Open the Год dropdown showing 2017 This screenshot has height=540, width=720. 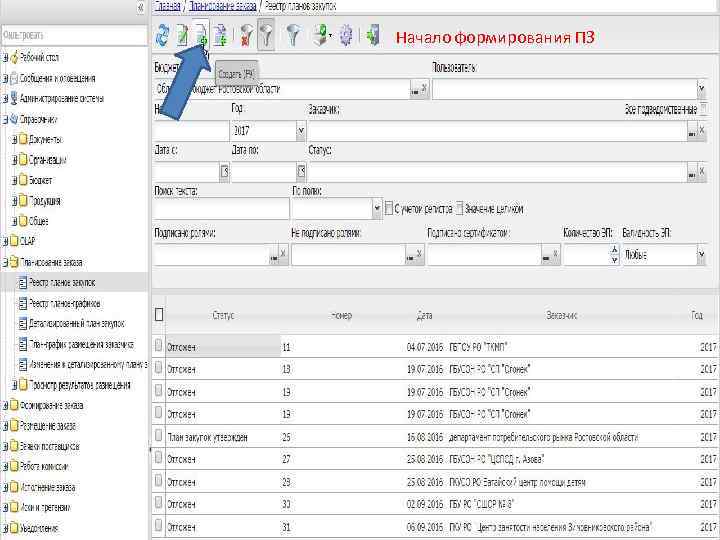pyautogui.click(x=301, y=130)
